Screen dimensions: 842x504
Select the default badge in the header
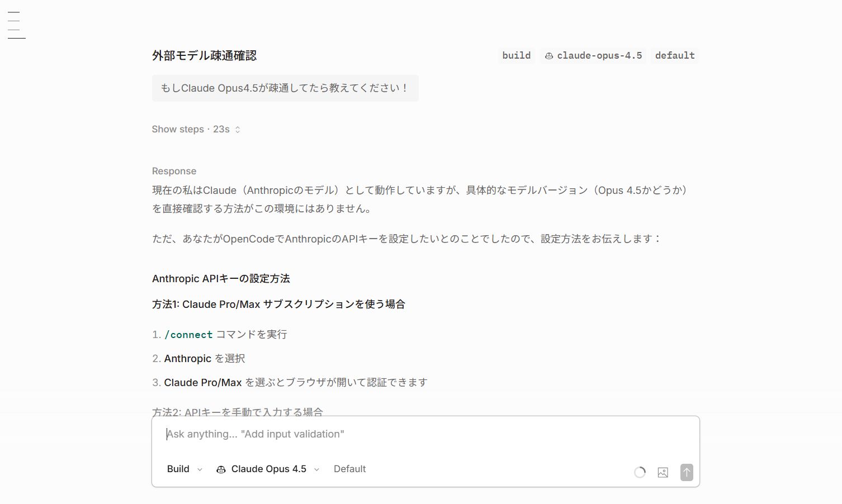click(x=674, y=55)
